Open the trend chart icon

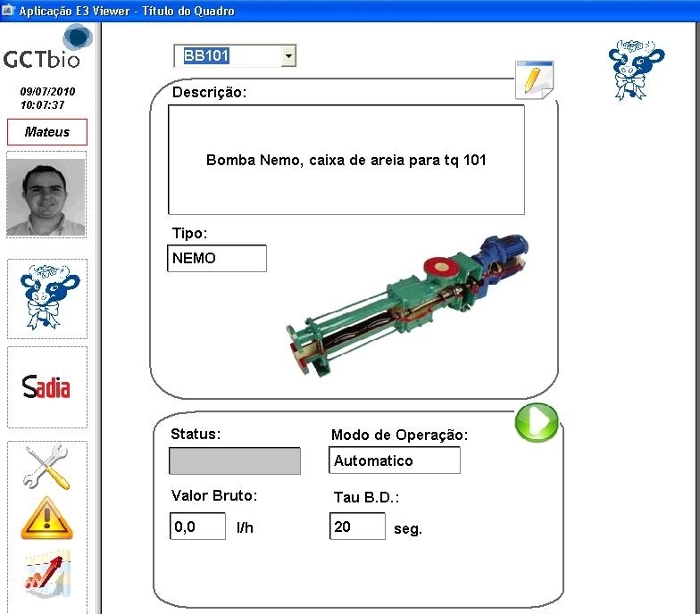click(47, 575)
